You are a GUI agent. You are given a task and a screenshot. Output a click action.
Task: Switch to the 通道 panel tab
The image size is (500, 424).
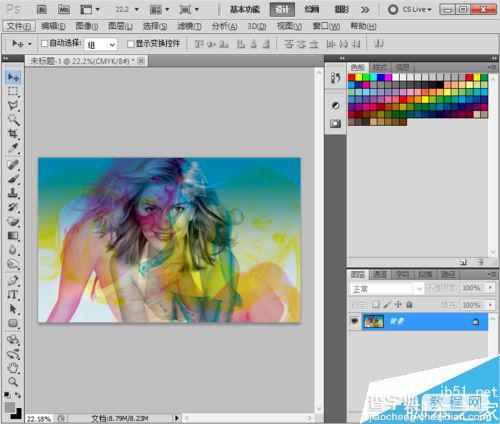click(379, 274)
